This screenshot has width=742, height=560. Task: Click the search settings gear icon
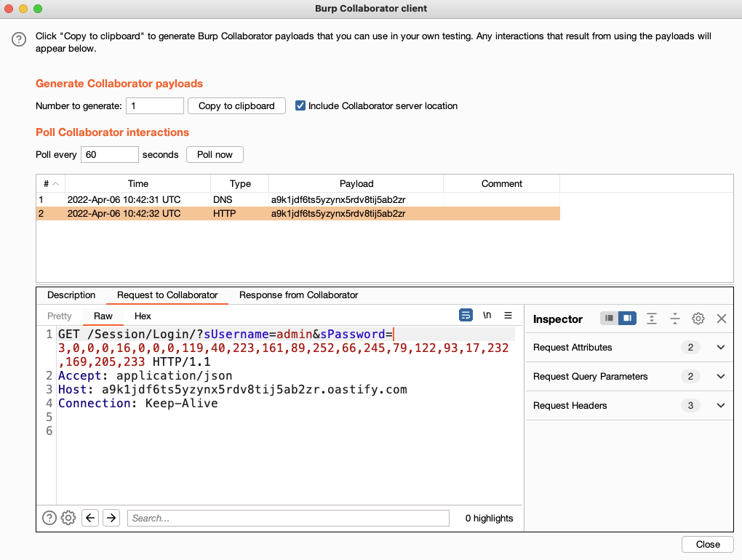68,518
